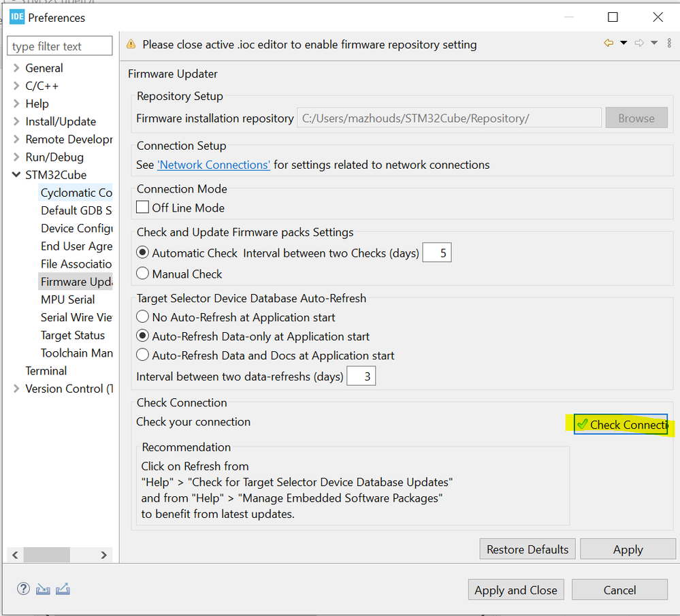680x616 pixels.
Task: Choose Auto-Refresh Data and Docs option
Action: 143,355
